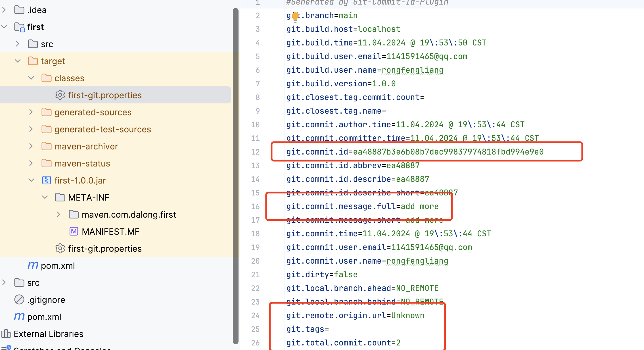Select pom.xml in the project tree

(x=58, y=265)
